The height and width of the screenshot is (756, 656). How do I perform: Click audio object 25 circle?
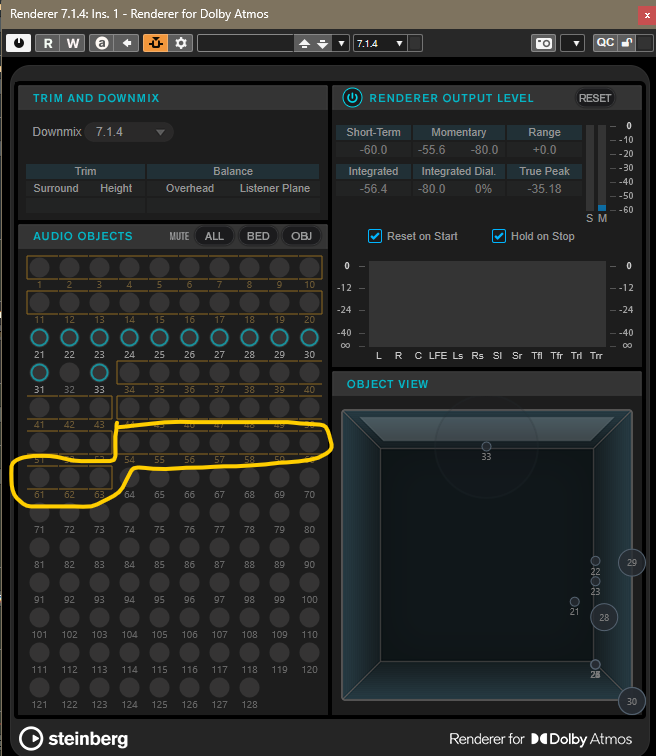[x=159, y=338]
